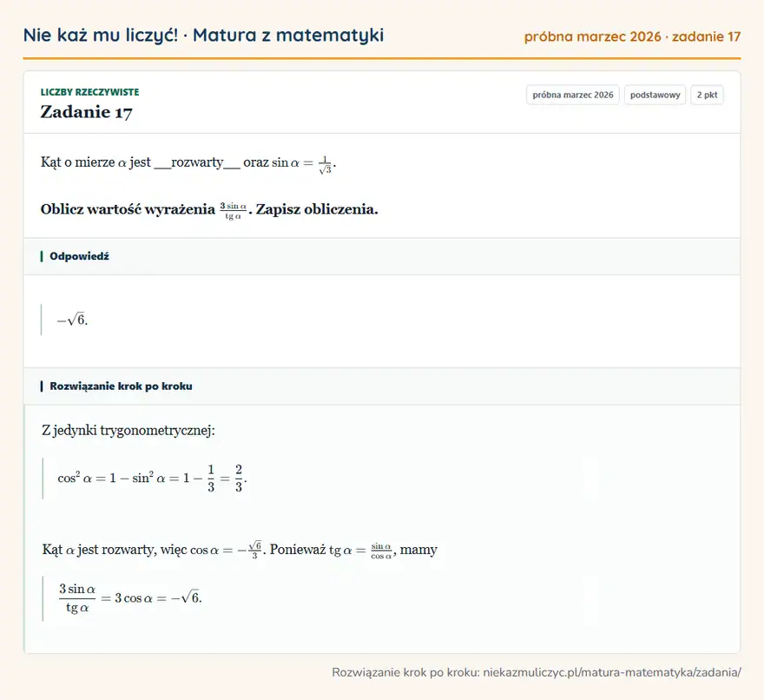Click the 'LICZBY RZECZYWISTE' category label

coord(89,92)
